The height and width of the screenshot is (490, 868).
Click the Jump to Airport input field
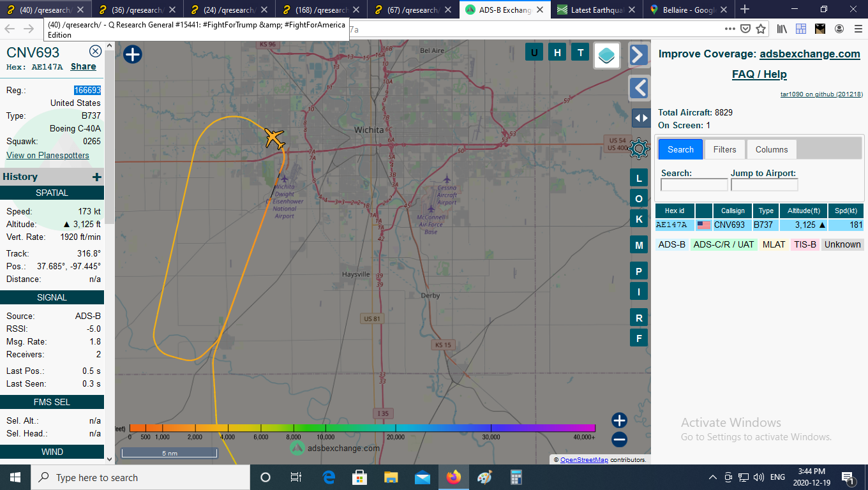[764, 185]
